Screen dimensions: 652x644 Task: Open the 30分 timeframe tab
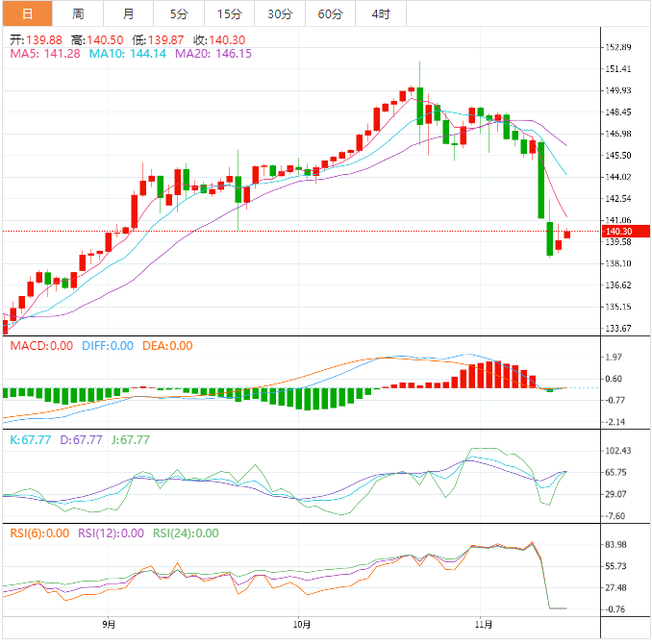(280, 13)
